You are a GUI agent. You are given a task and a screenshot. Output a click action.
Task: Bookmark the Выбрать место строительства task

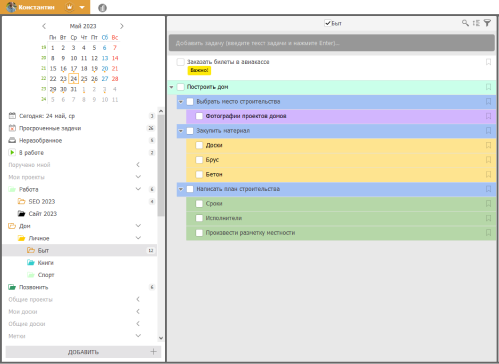[x=488, y=102]
